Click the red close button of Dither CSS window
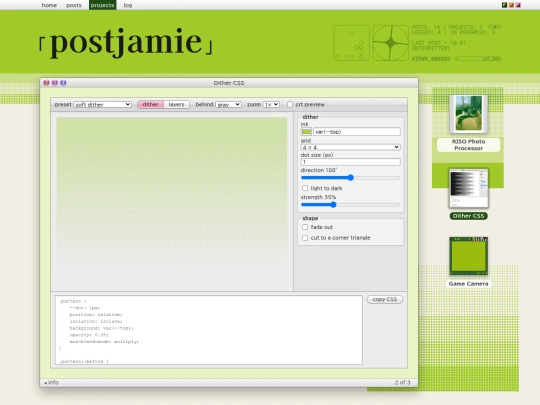Screen dimensions: 540x405 coord(46,83)
